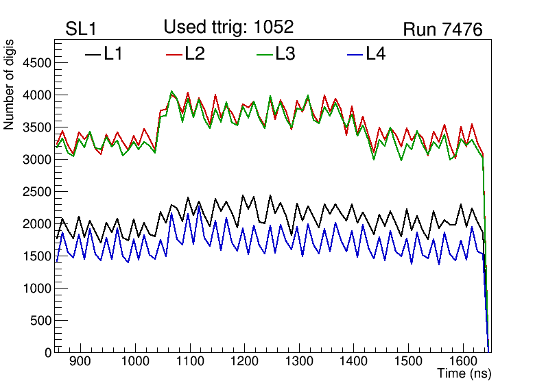
Task: Click the 1200 tick label on x-axis
Action: [244, 361]
